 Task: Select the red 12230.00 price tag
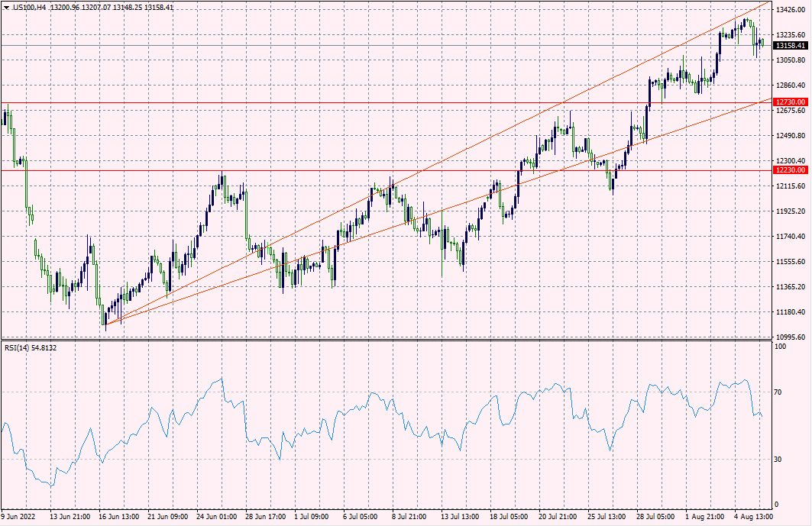791,169
